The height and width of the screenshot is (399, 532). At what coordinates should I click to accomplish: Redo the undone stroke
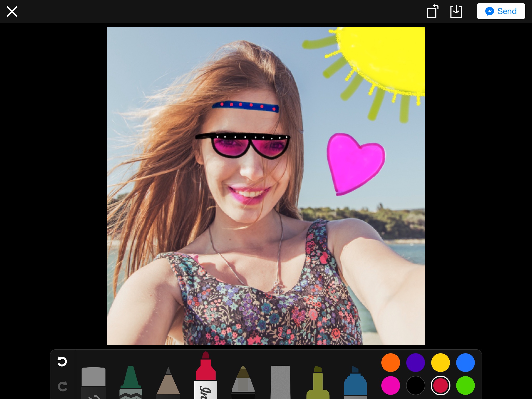(62, 386)
